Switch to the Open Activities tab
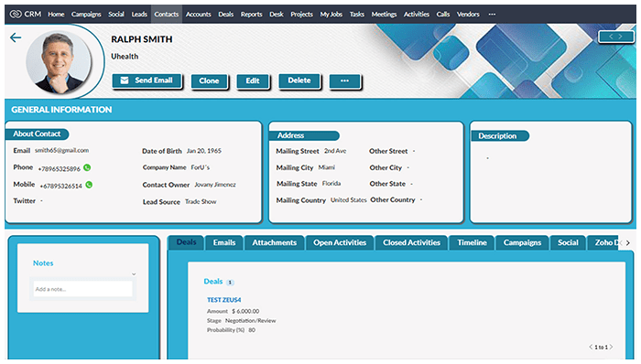This screenshot has width=641, height=364. pos(340,242)
